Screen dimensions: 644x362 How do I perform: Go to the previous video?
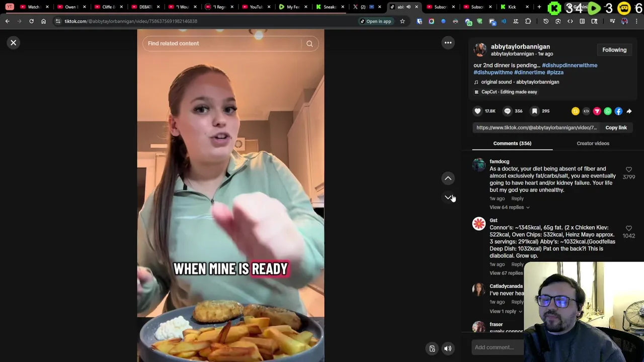[x=448, y=178]
